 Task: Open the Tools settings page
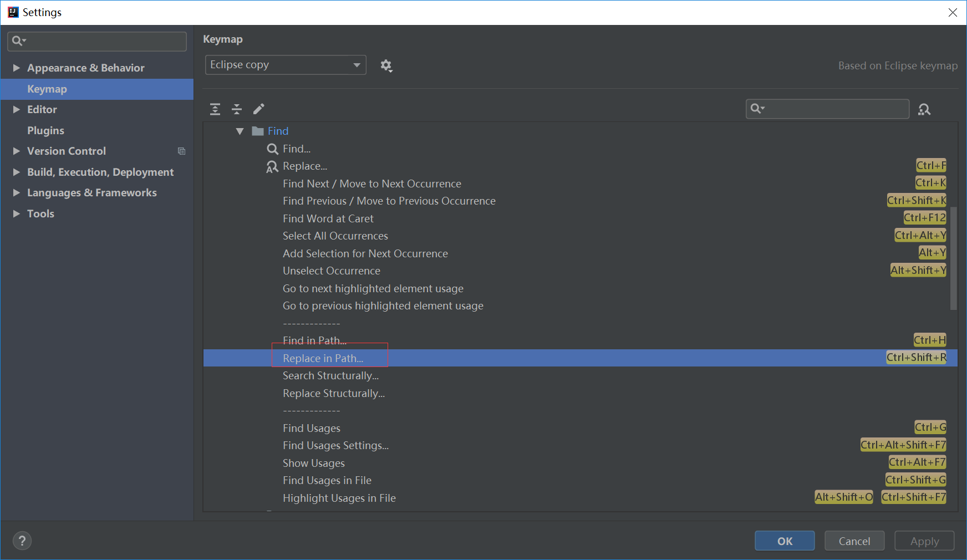tap(40, 213)
